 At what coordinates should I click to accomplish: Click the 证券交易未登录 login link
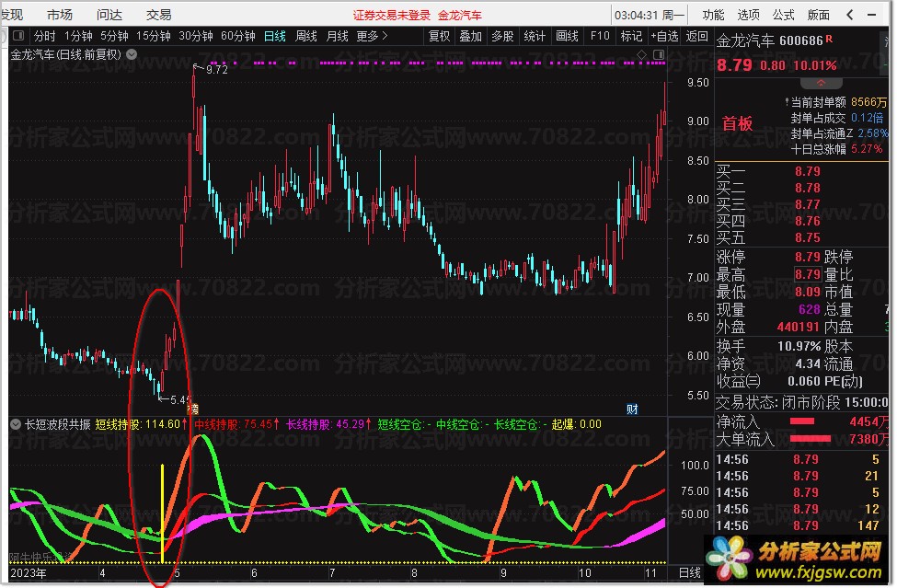coord(391,16)
